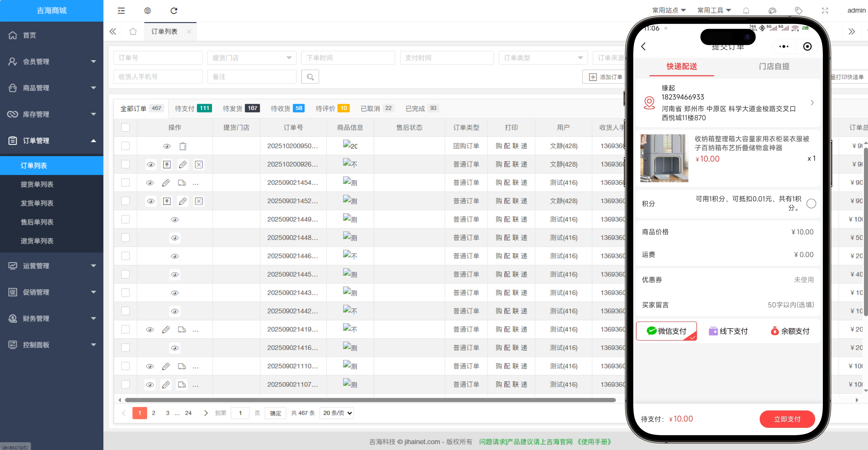Open the theme palette icon
868x450 pixels.
772,11
